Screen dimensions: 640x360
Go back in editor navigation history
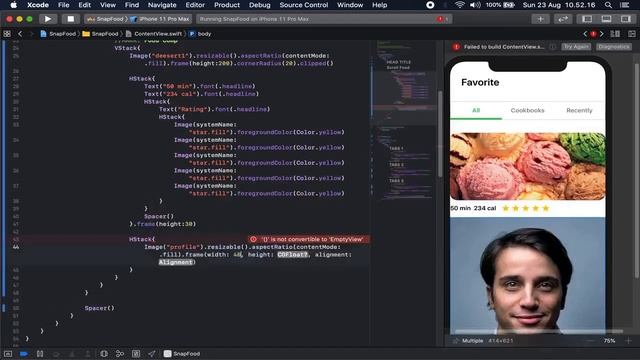(20, 34)
